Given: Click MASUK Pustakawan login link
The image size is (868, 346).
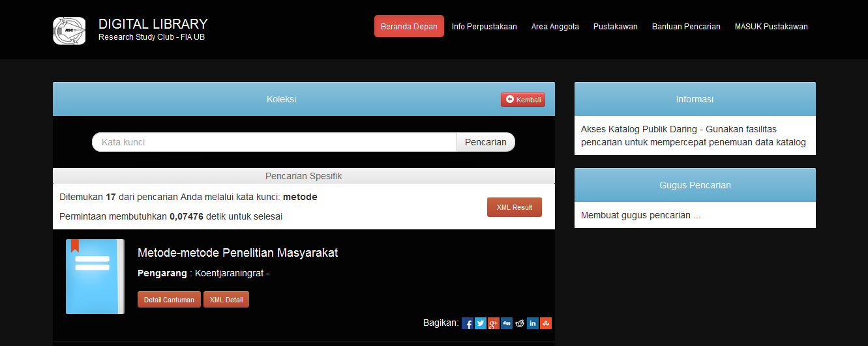Looking at the screenshot, I should (x=771, y=27).
